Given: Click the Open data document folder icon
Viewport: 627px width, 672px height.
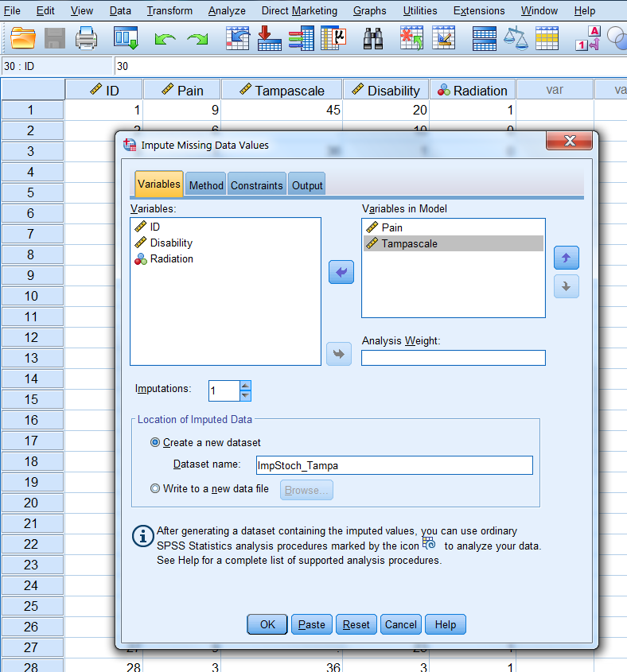Looking at the screenshot, I should point(24,37).
